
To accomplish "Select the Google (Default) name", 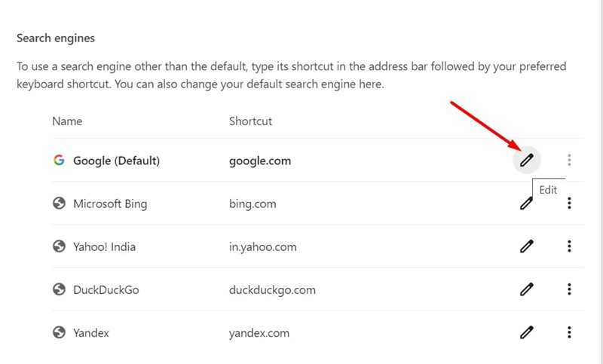I will [117, 161].
